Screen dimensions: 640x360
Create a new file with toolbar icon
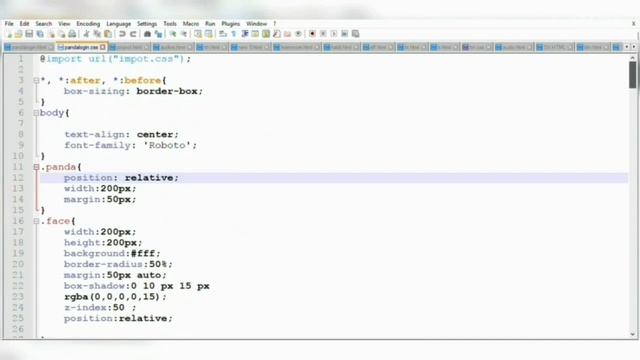pyautogui.click(x=8, y=34)
